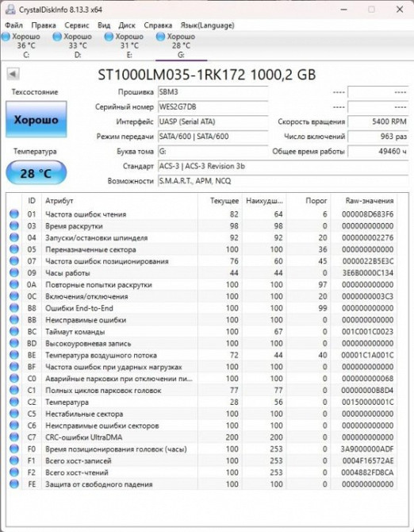
Task: Click the blue health orb of disk C:
Action: click(x=6, y=37)
